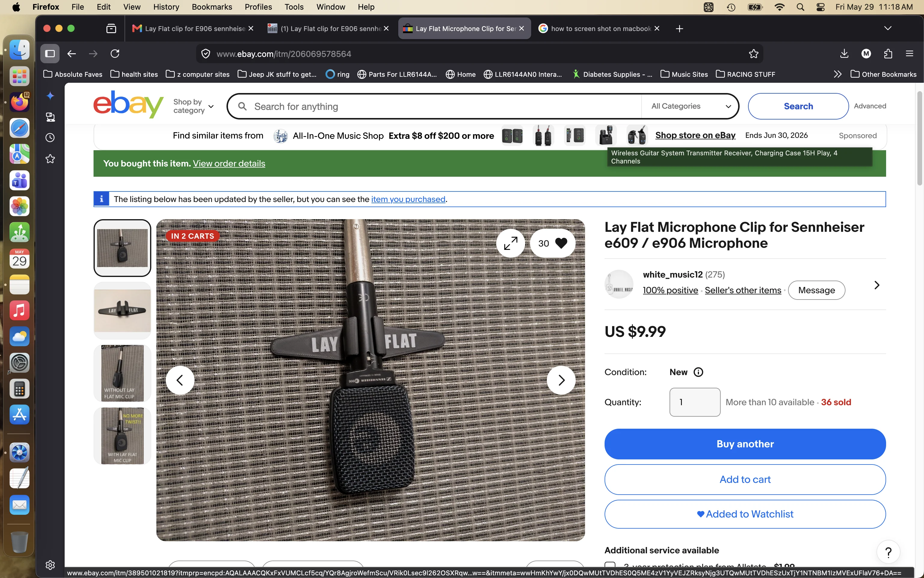Viewport: 924px width, 578px height.
Task: Toggle the Firefox sidebar button
Action: (x=50, y=54)
